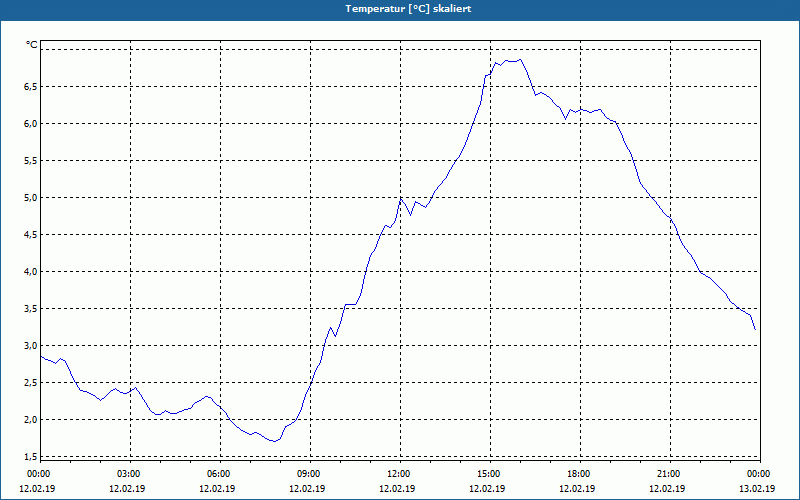This screenshot has width=800, height=500.
Task: Click the 6,0 y-axis label
Action: tap(31, 124)
